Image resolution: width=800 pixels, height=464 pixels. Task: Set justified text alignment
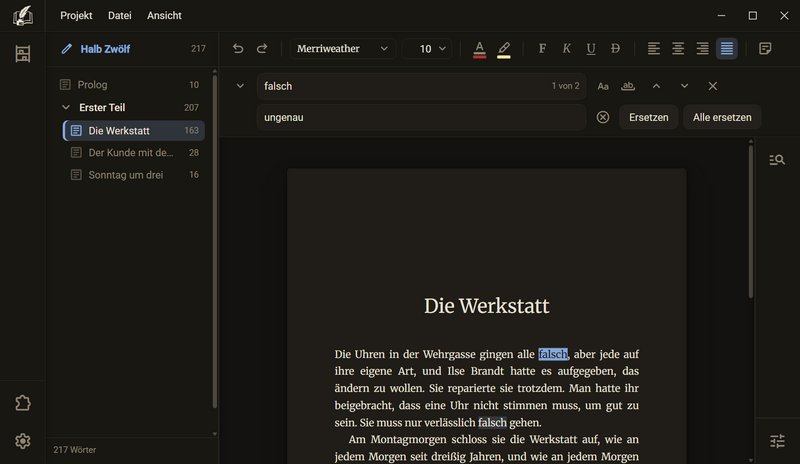(727, 48)
